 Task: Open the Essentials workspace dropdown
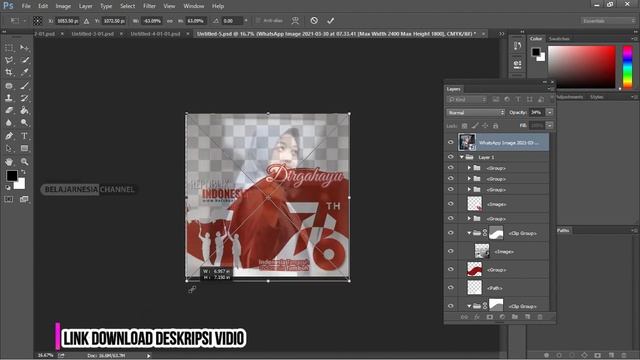[608, 20]
